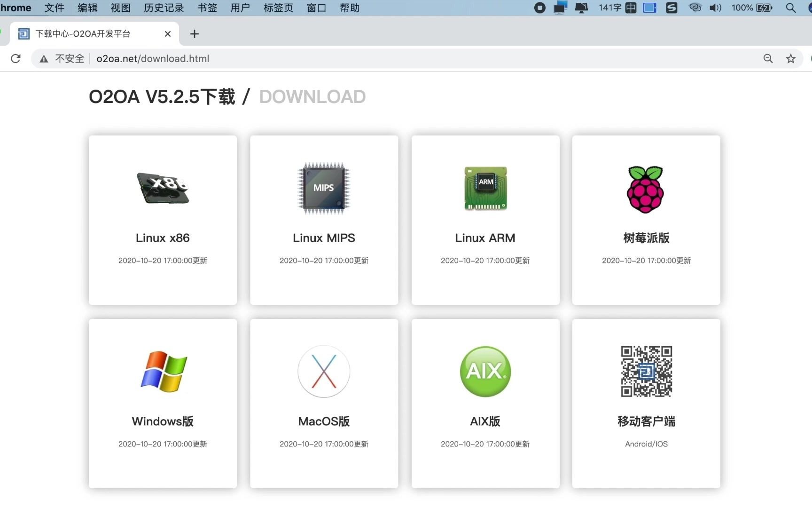Click the zoom magnifier icon in address bar

pyautogui.click(x=768, y=58)
